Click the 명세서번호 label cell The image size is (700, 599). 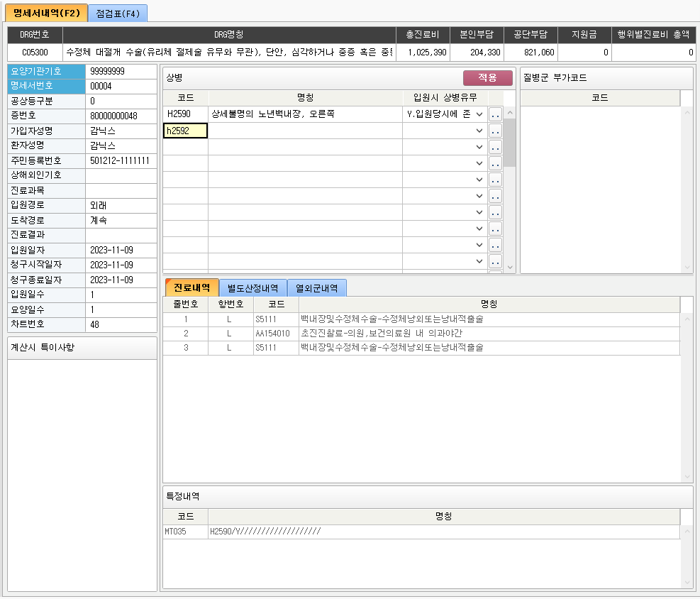[x=46, y=86]
